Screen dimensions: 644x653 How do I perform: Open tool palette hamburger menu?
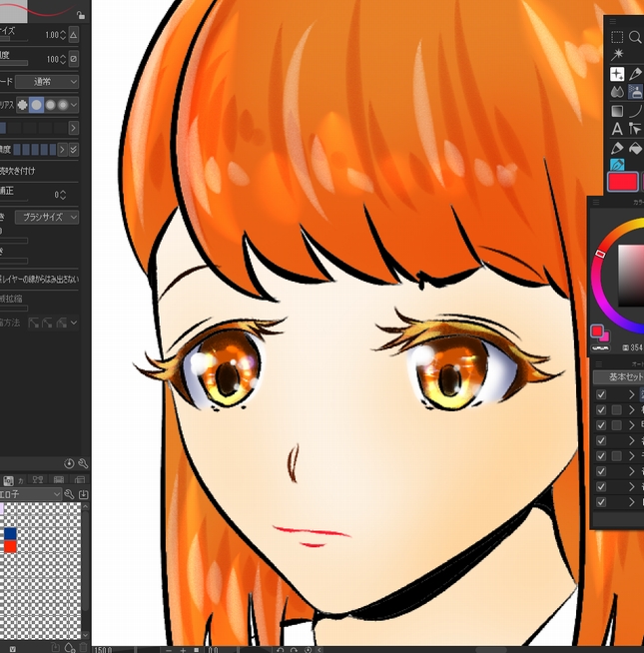click(612, 21)
